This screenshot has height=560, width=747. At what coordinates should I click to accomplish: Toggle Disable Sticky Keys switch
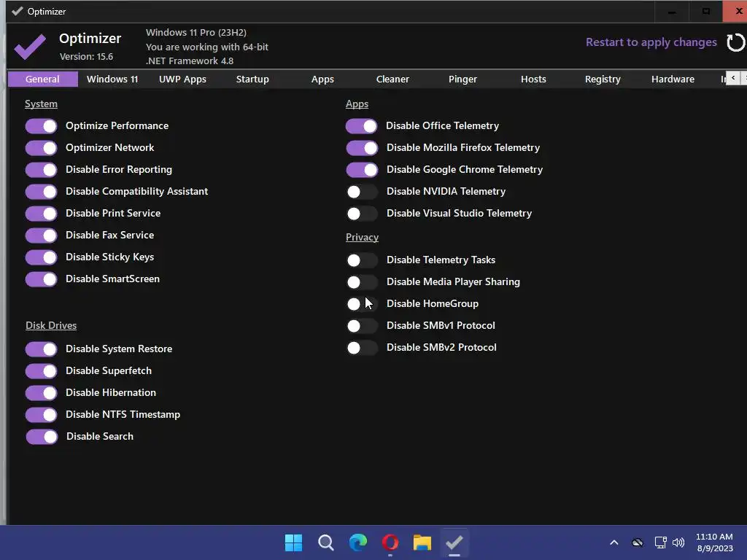(42, 257)
